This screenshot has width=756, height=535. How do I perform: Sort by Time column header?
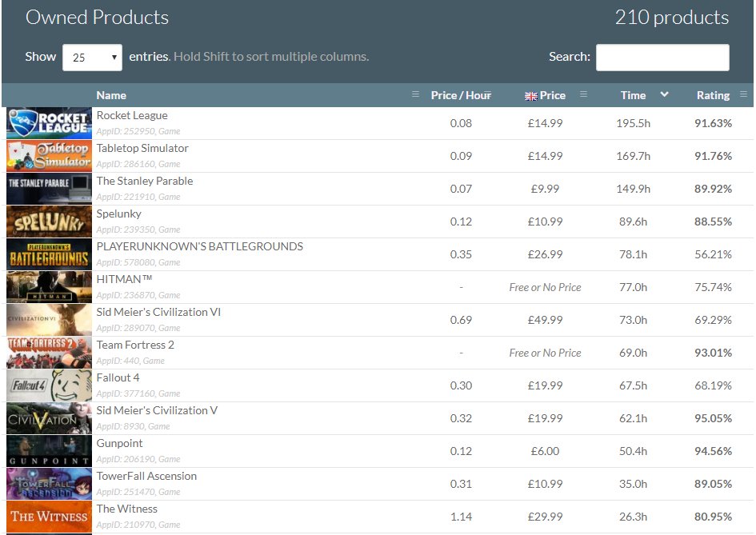tap(633, 95)
